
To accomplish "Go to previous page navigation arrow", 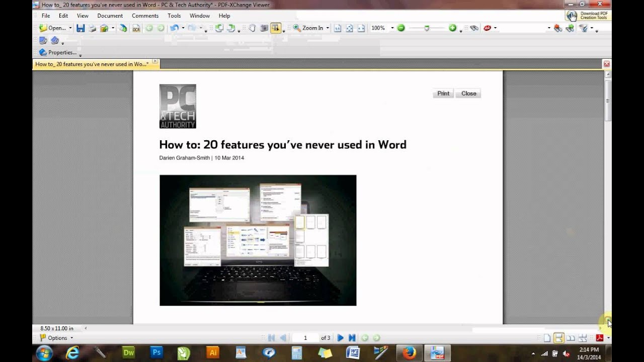I will coord(283,338).
